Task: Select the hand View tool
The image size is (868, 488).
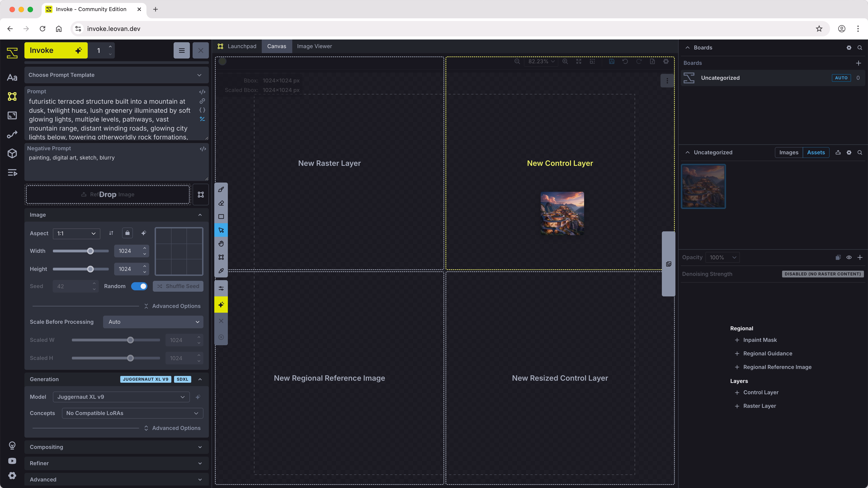Action: point(221,244)
